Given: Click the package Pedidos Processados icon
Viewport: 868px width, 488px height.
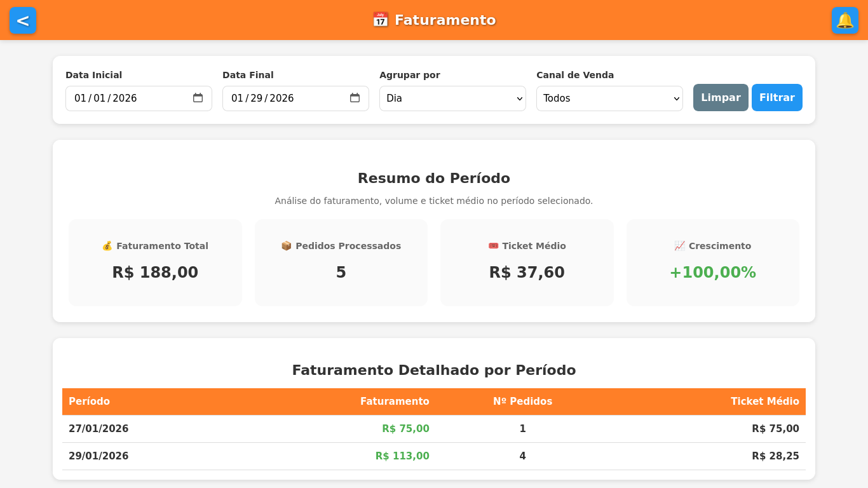Looking at the screenshot, I should [x=287, y=245].
